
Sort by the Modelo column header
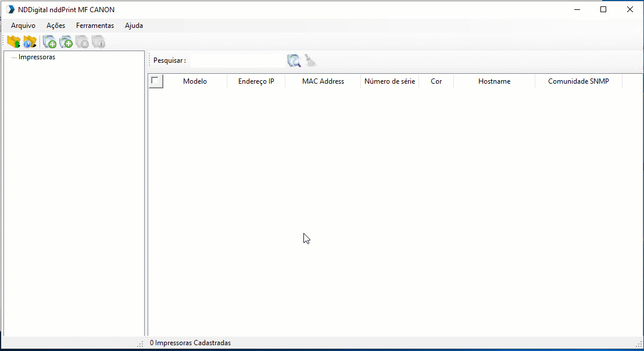coord(195,81)
